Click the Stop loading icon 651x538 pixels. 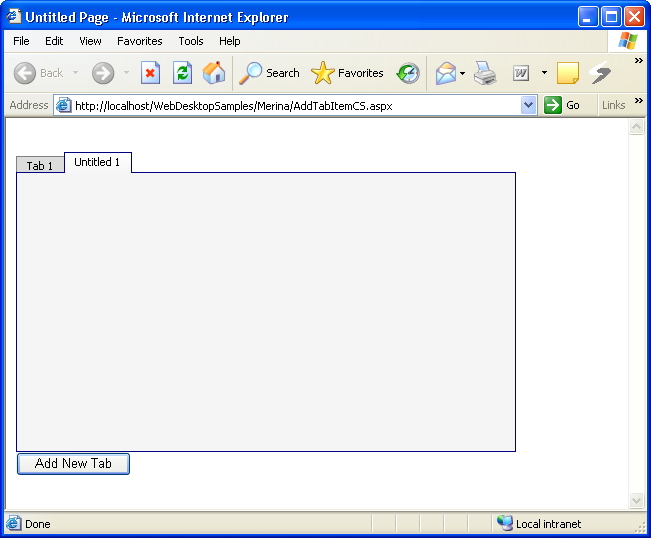pyautogui.click(x=150, y=73)
